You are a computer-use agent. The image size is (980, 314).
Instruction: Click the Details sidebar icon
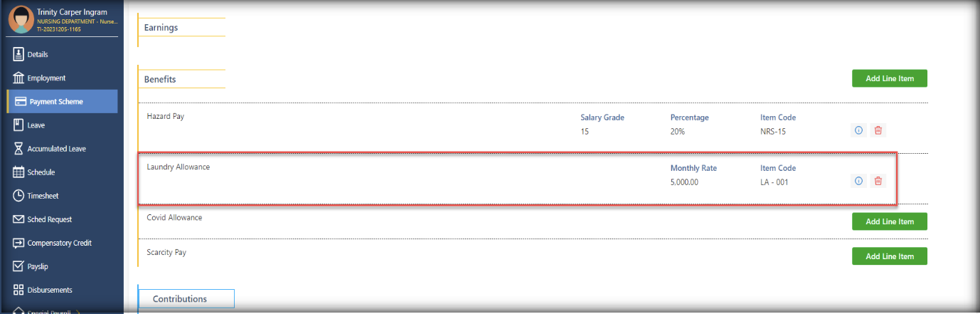[x=18, y=54]
